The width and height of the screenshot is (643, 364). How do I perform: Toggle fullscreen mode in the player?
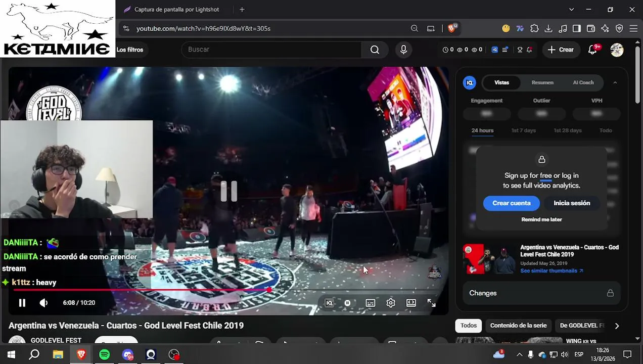(431, 303)
